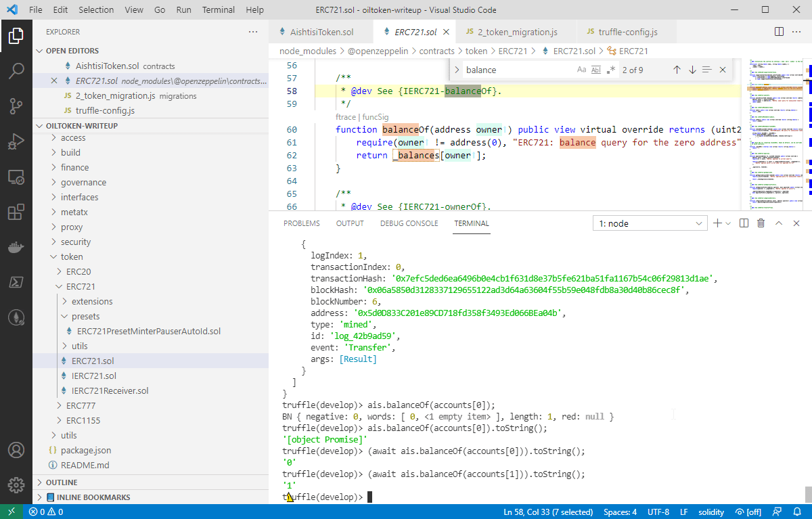Open the notifications bell

coord(797,512)
